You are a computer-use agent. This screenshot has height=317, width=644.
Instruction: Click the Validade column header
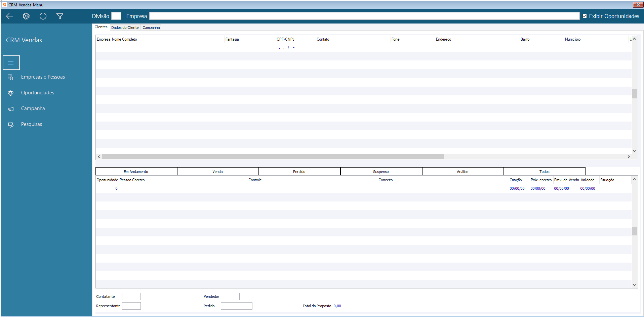[590, 180]
